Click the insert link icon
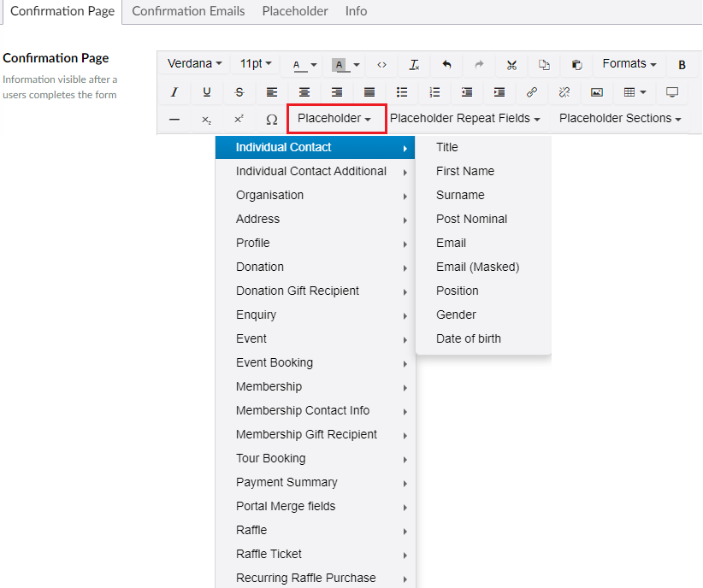 pyautogui.click(x=532, y=92)
